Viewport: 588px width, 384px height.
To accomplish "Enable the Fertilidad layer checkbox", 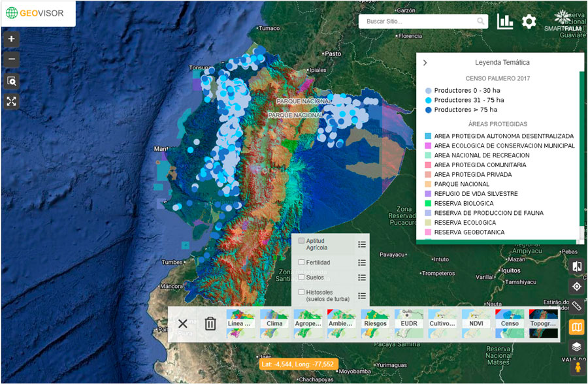I will 301,263.
